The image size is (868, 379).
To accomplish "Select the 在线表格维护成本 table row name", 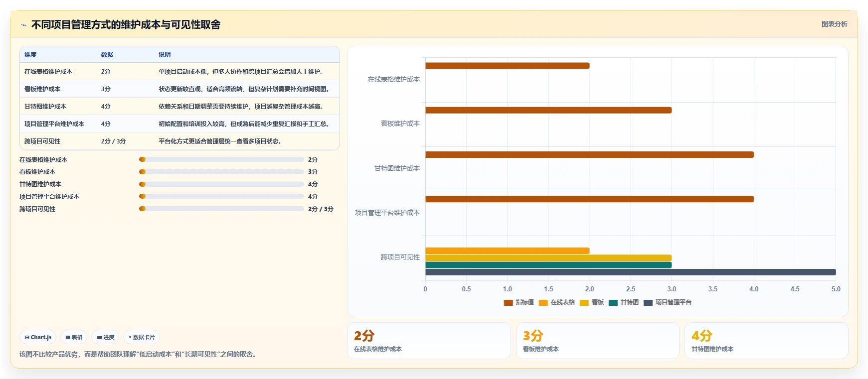I will tap(48, 72).
